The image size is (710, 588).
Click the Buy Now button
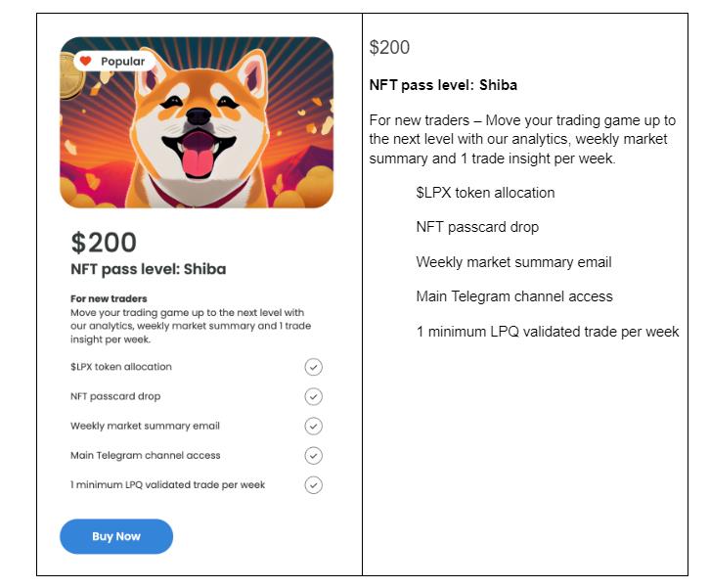click(x=116, y=536)
